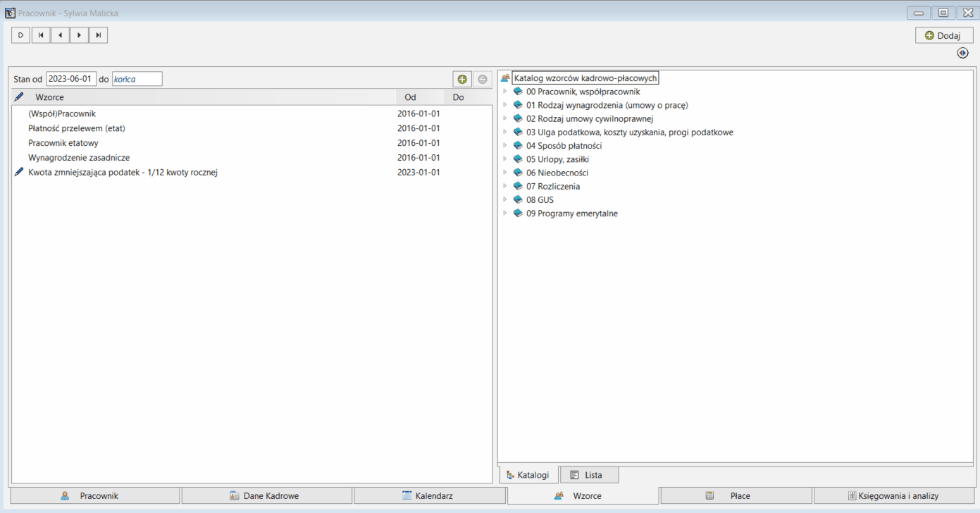Click book icon of 06 Nieobecności
This screenshot has height=513, width=980.
point(519,173)
